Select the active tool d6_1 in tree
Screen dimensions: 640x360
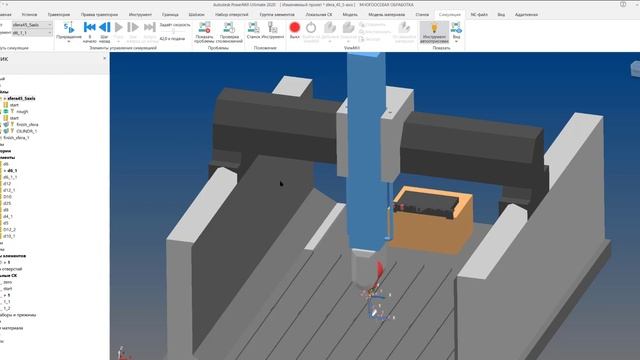click(12, 171)
